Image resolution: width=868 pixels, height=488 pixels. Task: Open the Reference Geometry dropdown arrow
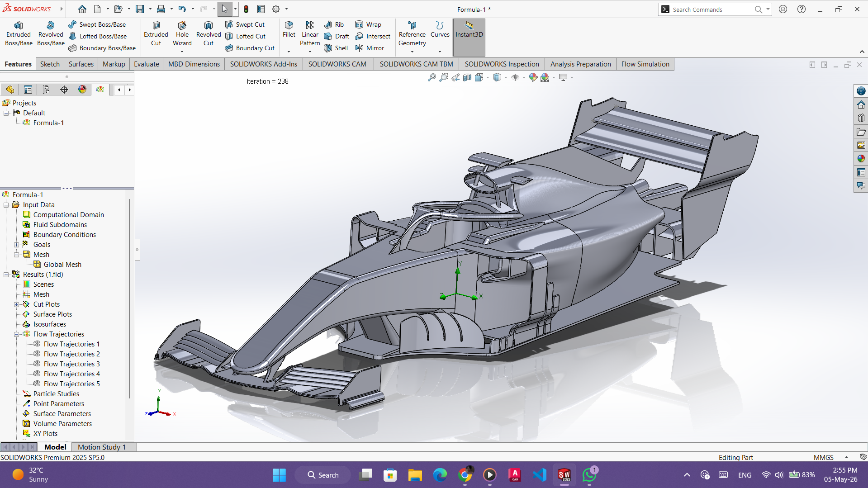pos(412,52)
